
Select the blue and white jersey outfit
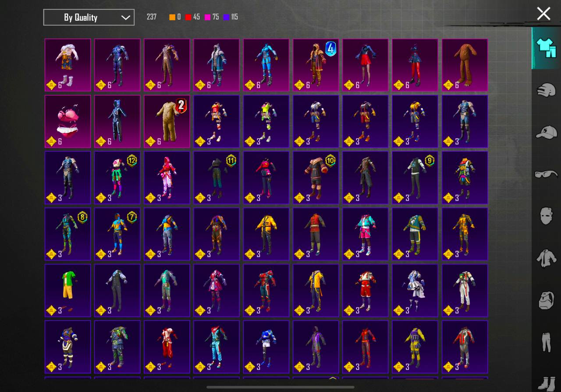point(266,347)
